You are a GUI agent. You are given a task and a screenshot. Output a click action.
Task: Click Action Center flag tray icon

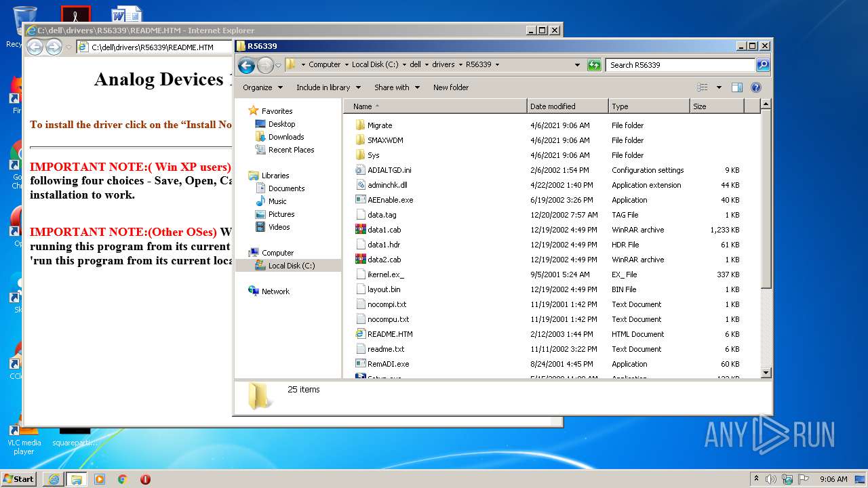click(x=804, y=479)
